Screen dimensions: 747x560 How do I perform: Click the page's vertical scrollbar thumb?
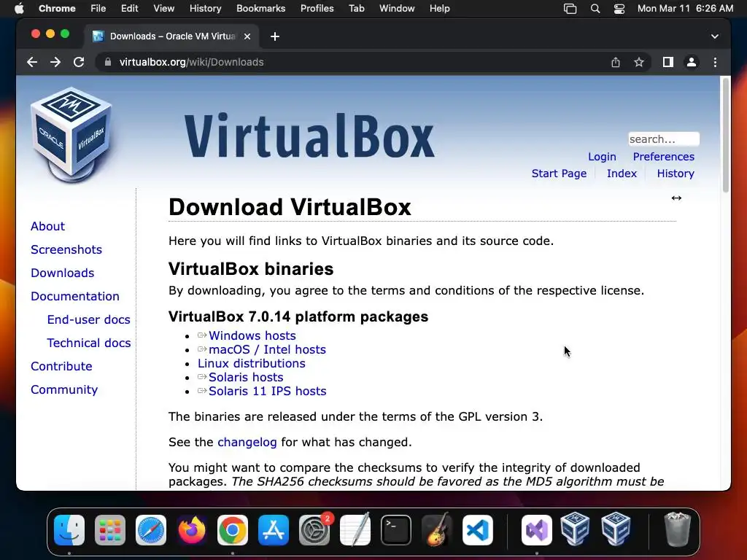point(726,135)
